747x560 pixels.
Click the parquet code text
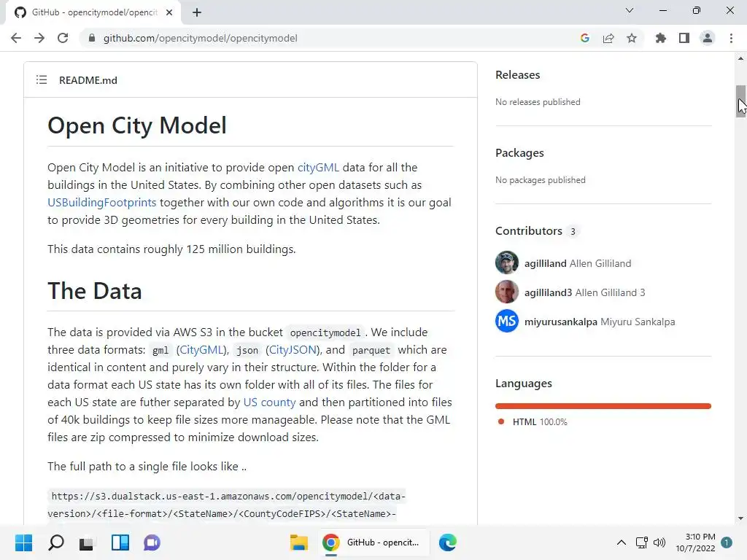click(371, 351)
